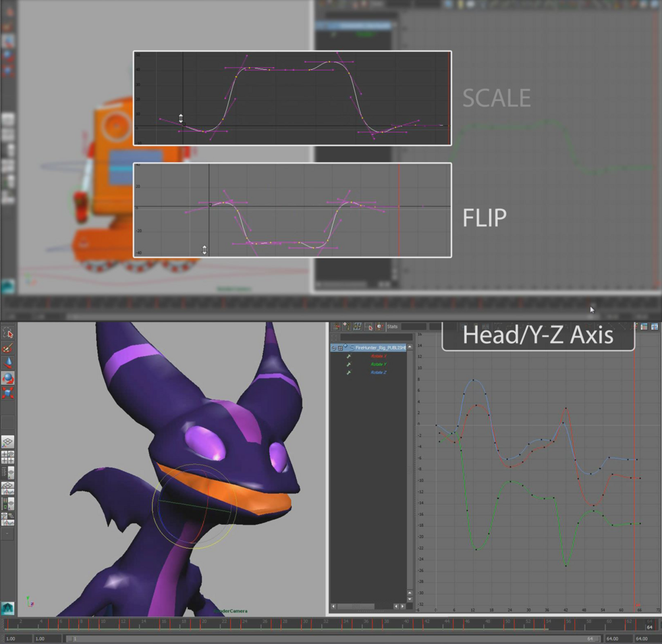
Task: Choose the Hypershade/Persp layout
Action: (x=8, y=503)
